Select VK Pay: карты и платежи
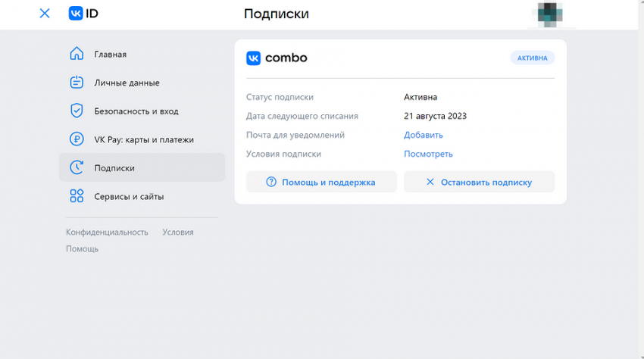The image size is (644, 359). 144,139
